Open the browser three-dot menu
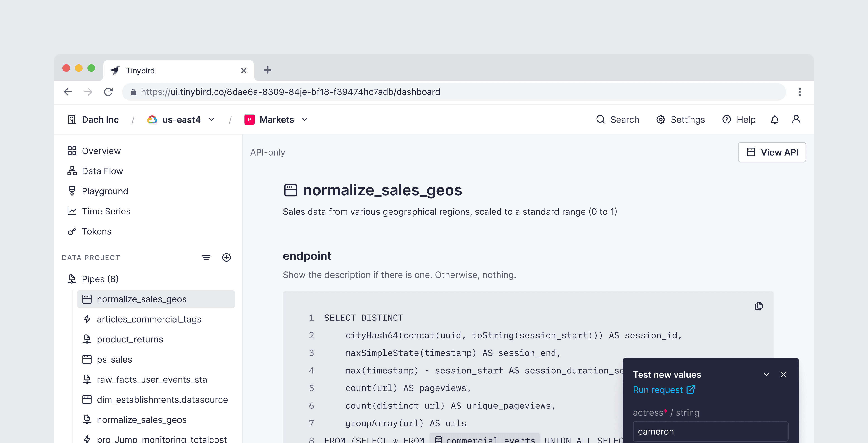The width and height of the screenshot is (868, 443). [800, 92]
